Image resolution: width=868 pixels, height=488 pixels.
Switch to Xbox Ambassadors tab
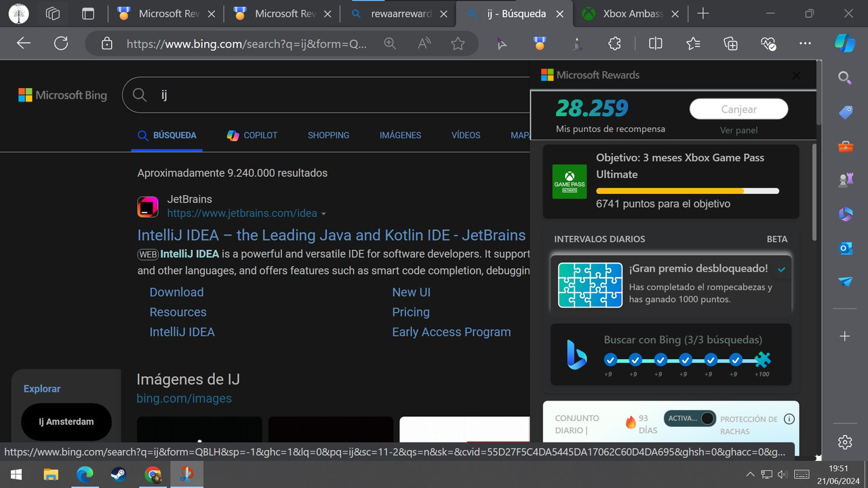pyautogui.click(x=631, y=14)
